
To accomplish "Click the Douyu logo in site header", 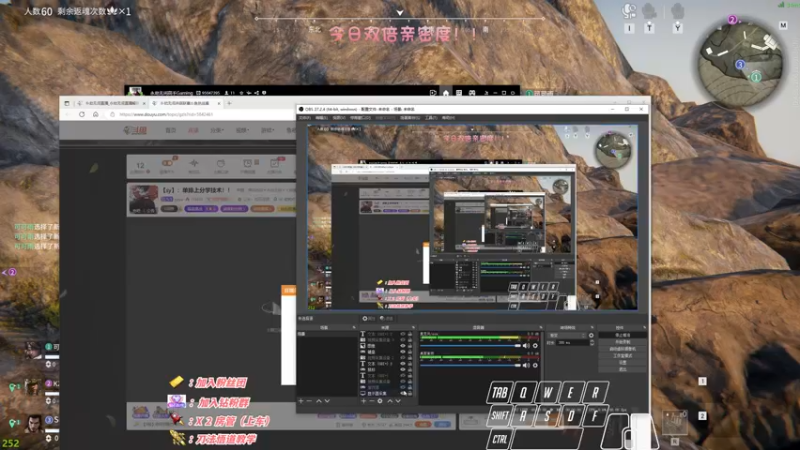I will click(136, 130).
